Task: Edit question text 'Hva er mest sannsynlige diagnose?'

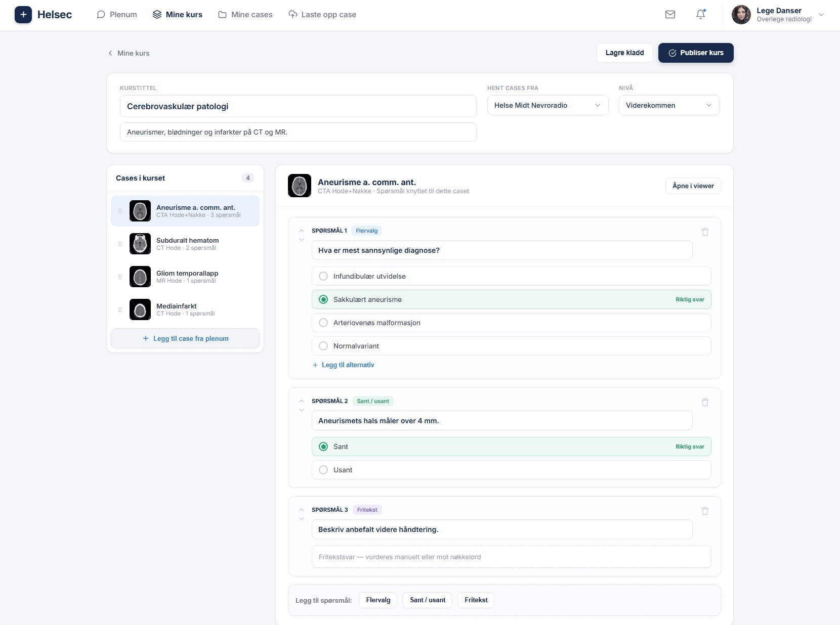Action: 502,250
